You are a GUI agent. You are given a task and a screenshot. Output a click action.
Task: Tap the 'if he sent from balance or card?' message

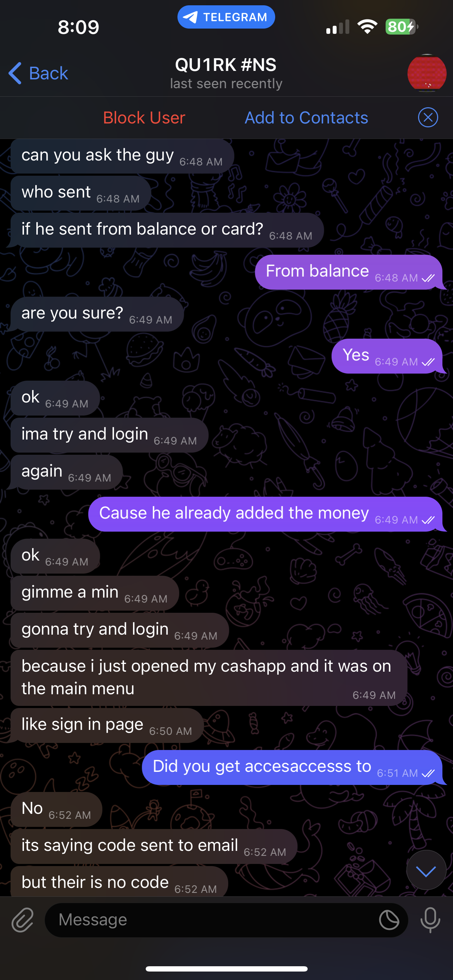[167, 230]
